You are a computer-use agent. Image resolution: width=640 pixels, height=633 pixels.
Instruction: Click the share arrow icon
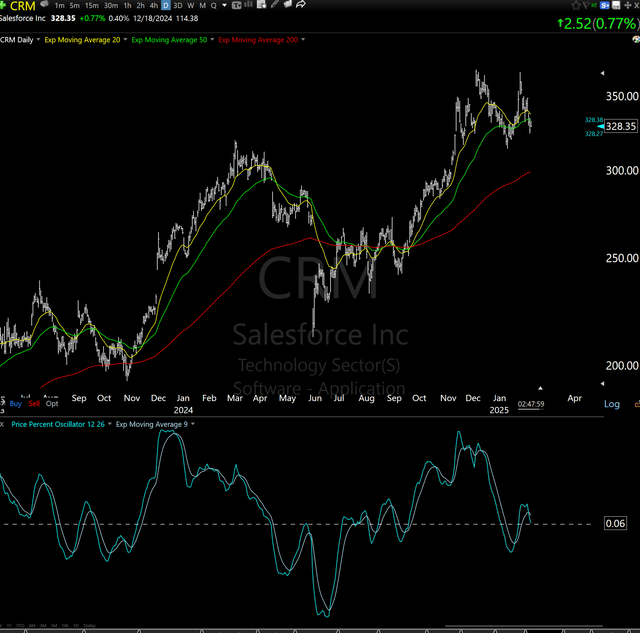click(301, 4)
